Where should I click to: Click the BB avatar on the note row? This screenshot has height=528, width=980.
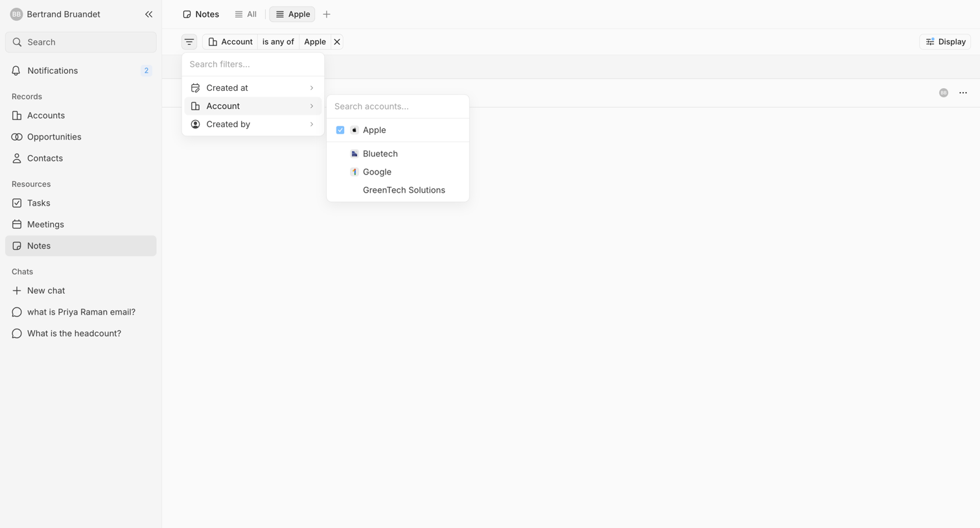click(x=944, y=93)
